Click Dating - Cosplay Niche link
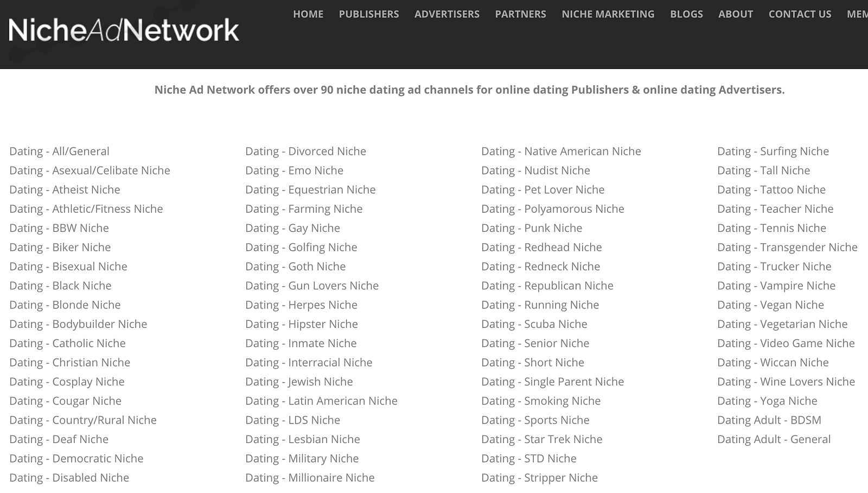The height and width of the screenshot is (493, 868). (x=67, y=382)
